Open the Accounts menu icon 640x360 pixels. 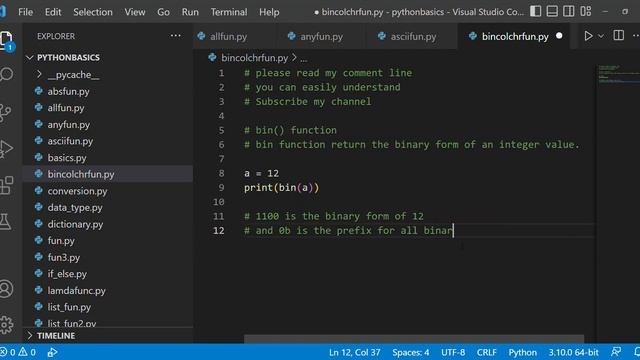coord(6,289)
